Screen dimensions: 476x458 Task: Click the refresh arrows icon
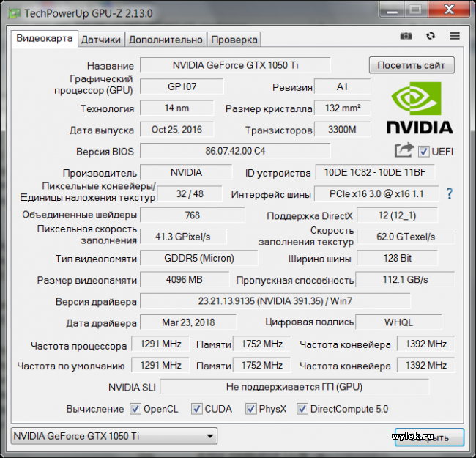pyautogui.click(x=431, y=36)
